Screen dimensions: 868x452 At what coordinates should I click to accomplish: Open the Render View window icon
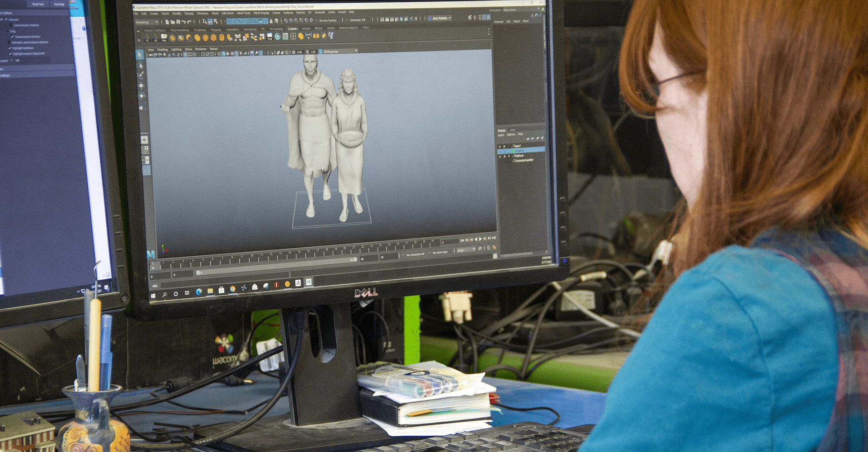coord(382,19)
